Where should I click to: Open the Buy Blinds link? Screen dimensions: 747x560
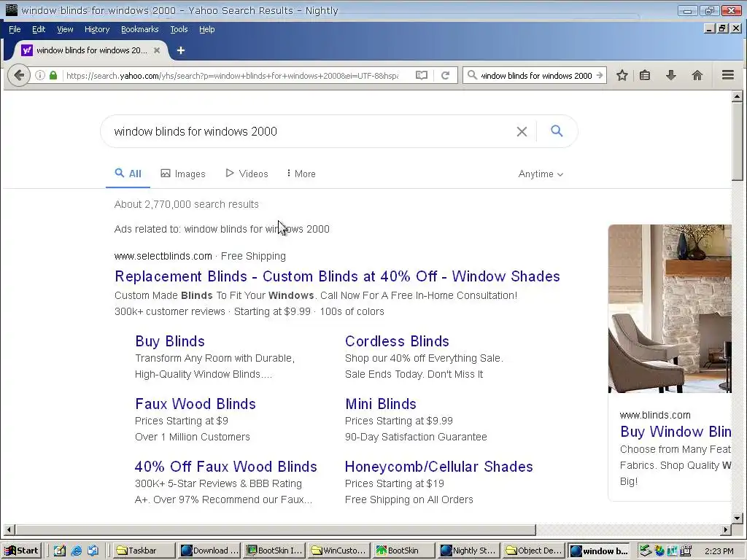[170, 341]
